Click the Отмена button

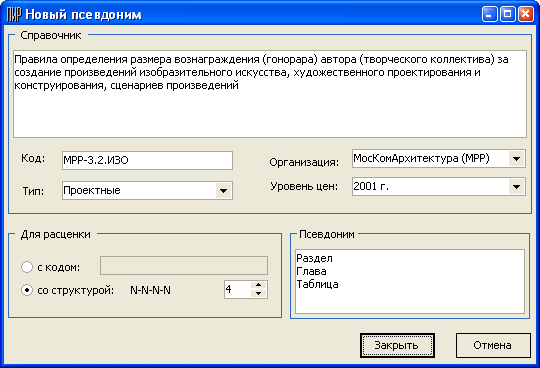click(493, 345)
